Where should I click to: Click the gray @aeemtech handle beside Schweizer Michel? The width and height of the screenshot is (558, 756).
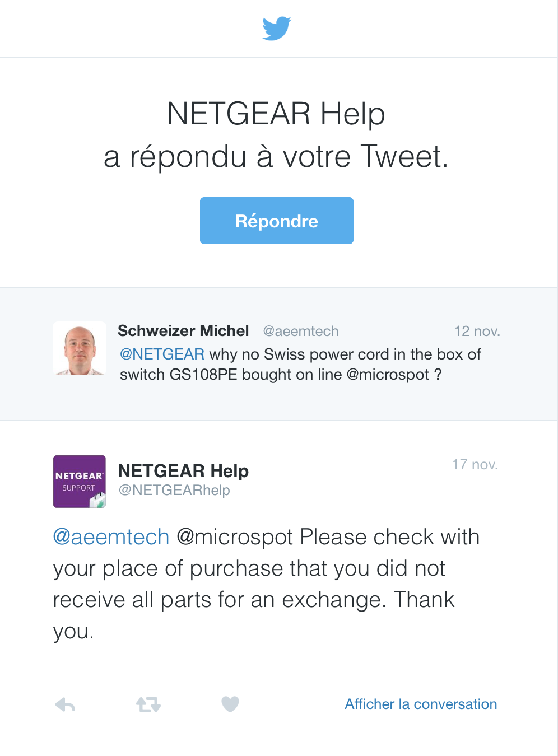click(301, 332)
